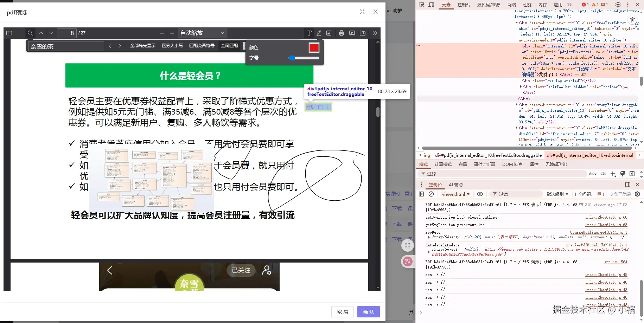Activate the draw/ink annotation pencil tool

(319, 33)
